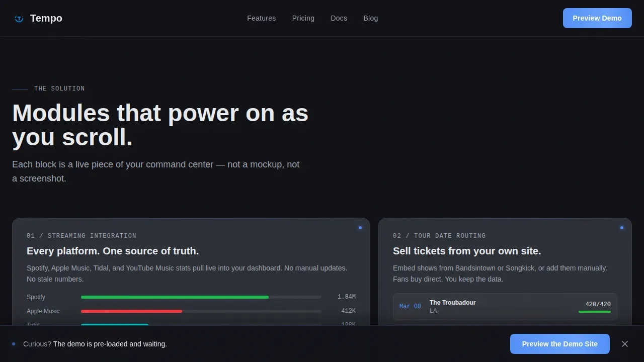
Task: Click the blue status dot on Tour card
Action: click(x=622, y=228)
